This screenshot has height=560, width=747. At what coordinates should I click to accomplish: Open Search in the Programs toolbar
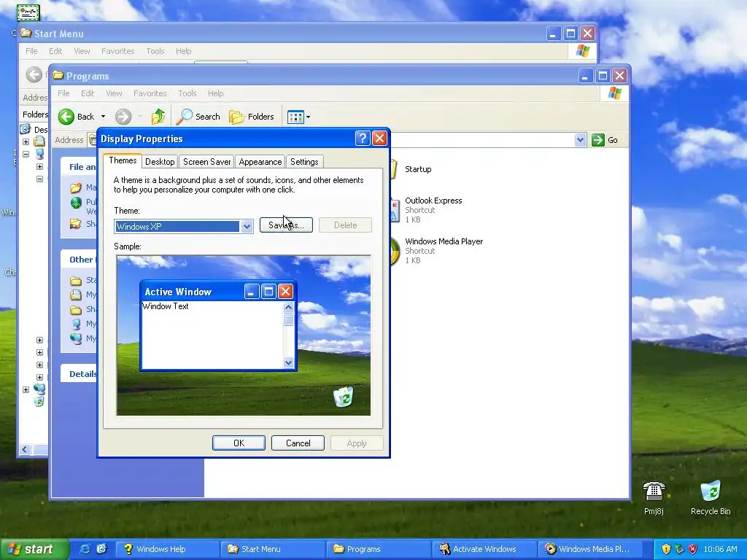[x=198, y=117]
